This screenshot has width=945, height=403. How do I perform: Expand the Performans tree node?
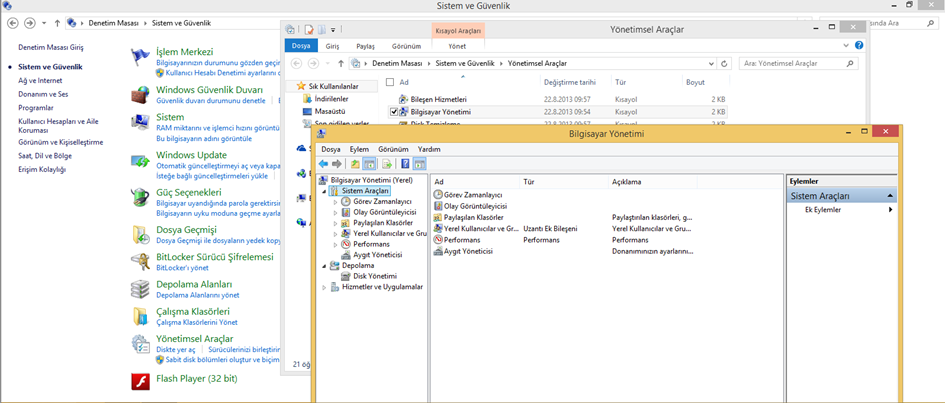[x=336, y=245]
